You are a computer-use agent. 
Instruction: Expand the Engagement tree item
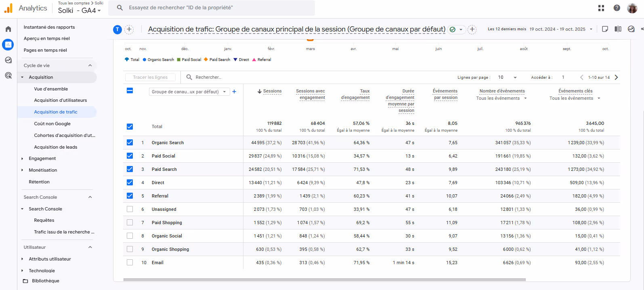coord(22,159)
